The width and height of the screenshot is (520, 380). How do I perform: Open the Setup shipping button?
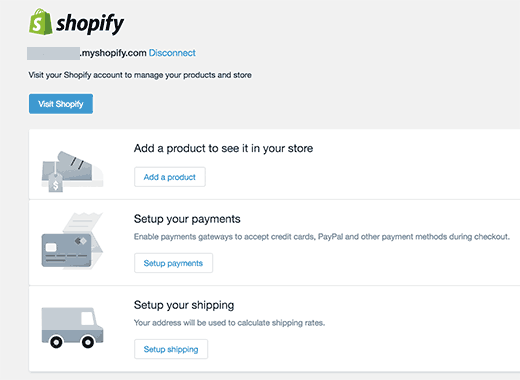pyautogui.click(x=171, y=349)
